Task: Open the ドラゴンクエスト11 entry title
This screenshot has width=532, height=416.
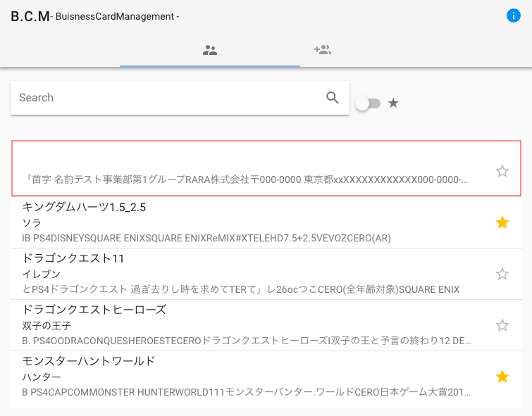Action: click(x=73, y=258)
